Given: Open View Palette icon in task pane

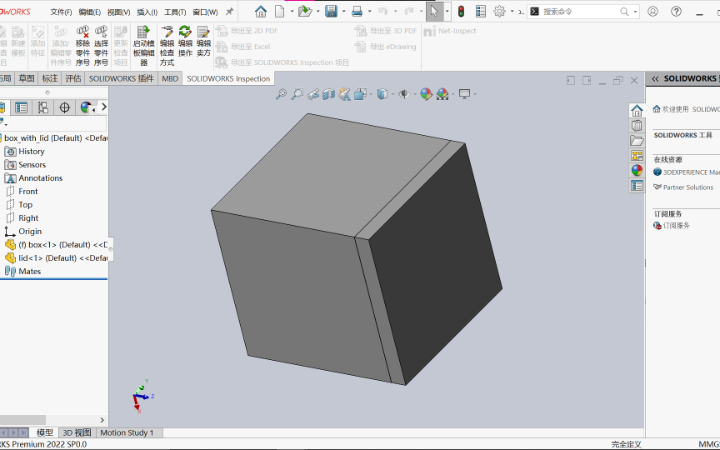Looking at the screenshot, I should pyautogui.click(x=636, y=156).
